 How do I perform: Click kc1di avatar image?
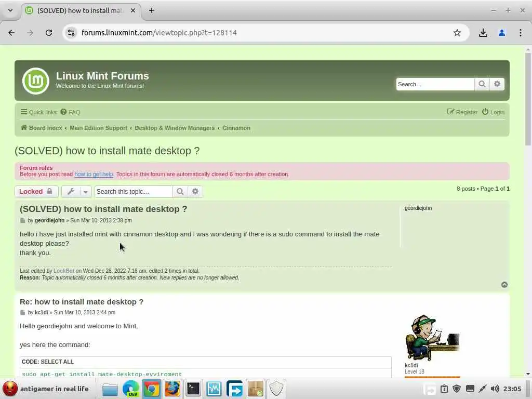coord(432,338)
